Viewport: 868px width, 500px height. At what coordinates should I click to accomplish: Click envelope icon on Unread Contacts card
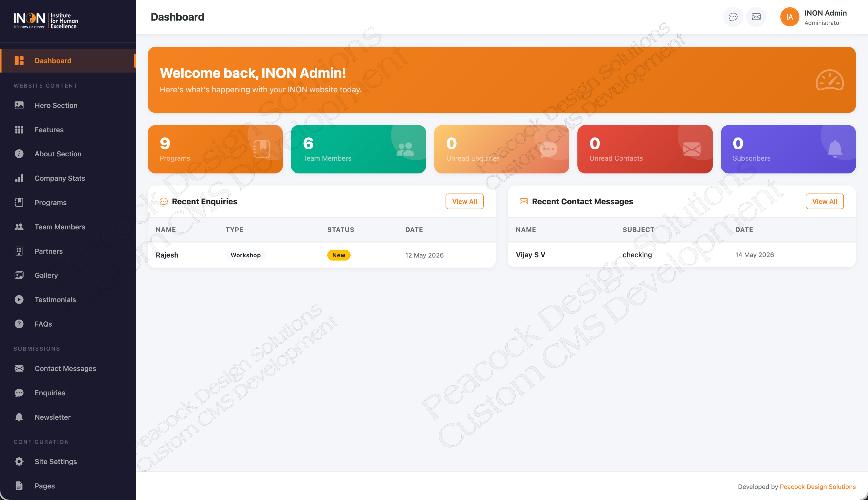point(691,149)
